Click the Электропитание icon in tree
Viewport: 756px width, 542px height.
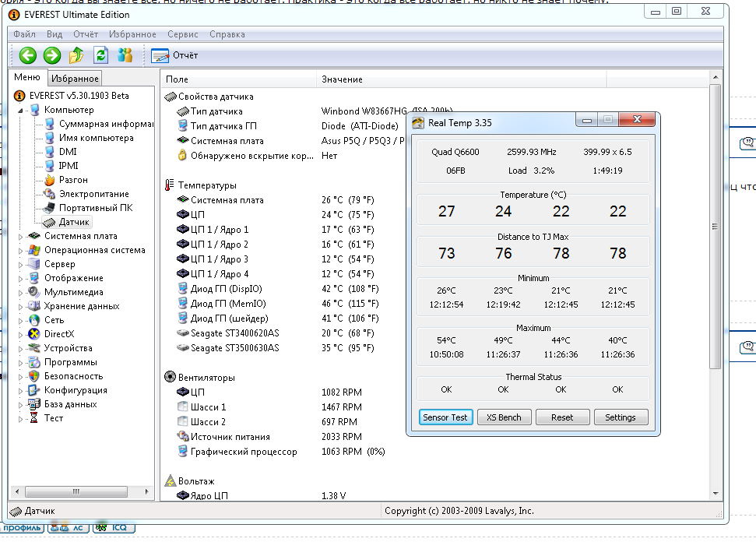coord(49,194)
